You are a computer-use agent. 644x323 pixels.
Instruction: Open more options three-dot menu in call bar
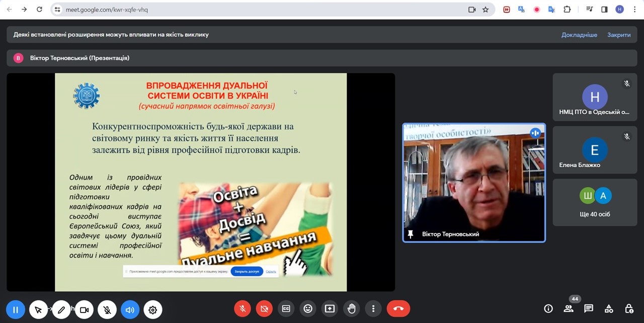pyautogui.click(x=373, y=309)
